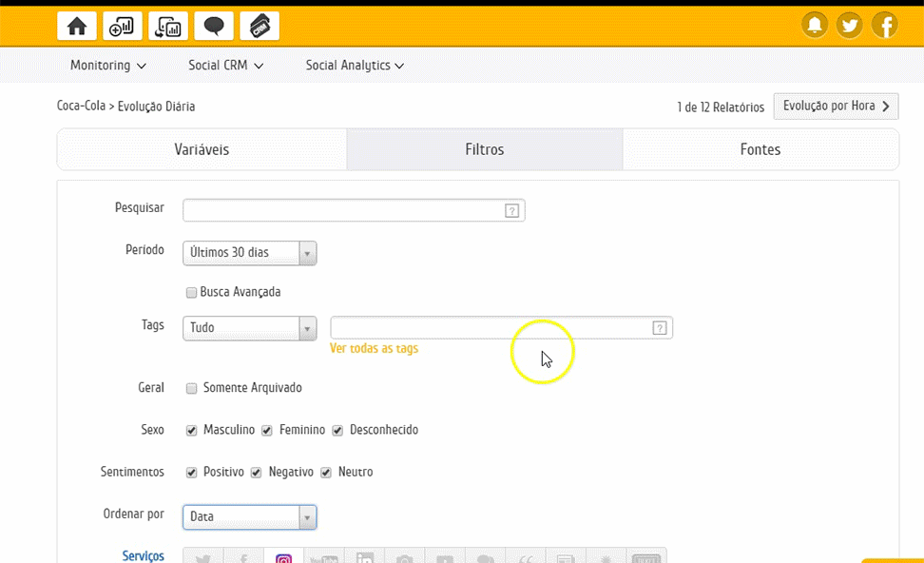
Task: Open the Ordenar por dropdown
Action: click(x=249, y=517)
